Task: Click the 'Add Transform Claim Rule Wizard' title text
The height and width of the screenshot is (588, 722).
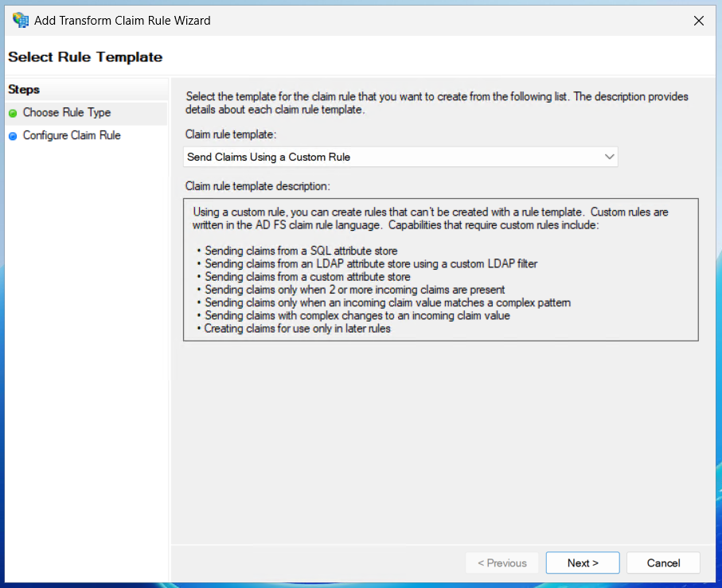Action: [123, 21]
